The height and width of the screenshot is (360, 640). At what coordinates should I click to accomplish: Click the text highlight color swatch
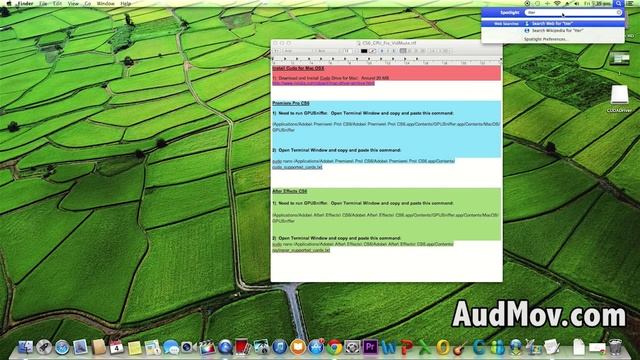click(x=372, y=51)
